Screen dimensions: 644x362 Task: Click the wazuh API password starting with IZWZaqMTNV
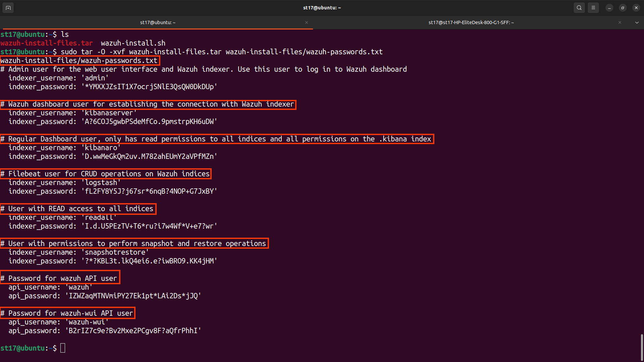coord(133,296)
